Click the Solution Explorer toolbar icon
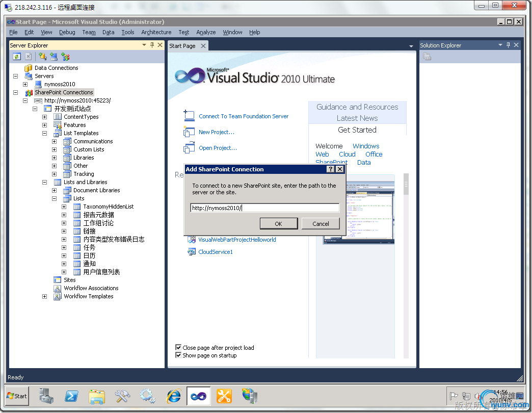Viewport: 532px width, 413px height. click(x=427, y=57)
